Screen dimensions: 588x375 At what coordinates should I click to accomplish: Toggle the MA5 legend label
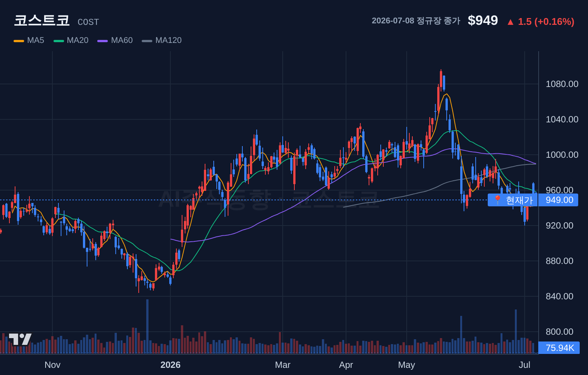click(35, 40)
